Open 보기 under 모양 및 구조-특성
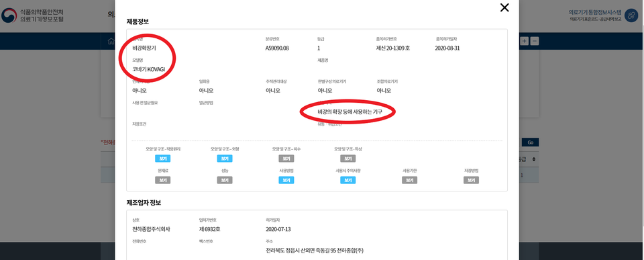 tap(348, 159)
